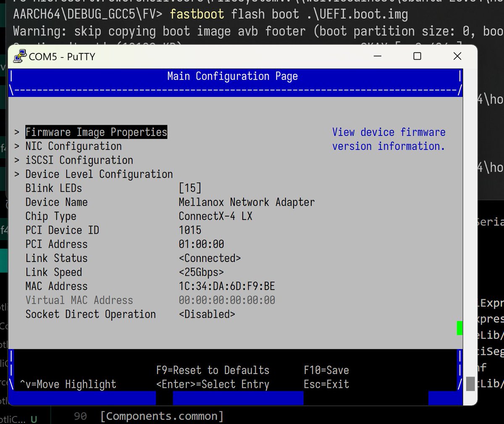Select Device Level Configuration entry
The height and width of the screenshot is (424, 504).
pos(99,174)
